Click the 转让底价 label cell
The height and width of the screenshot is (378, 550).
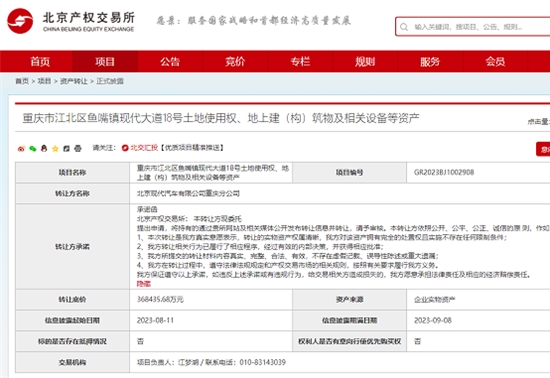pos(72,299)
